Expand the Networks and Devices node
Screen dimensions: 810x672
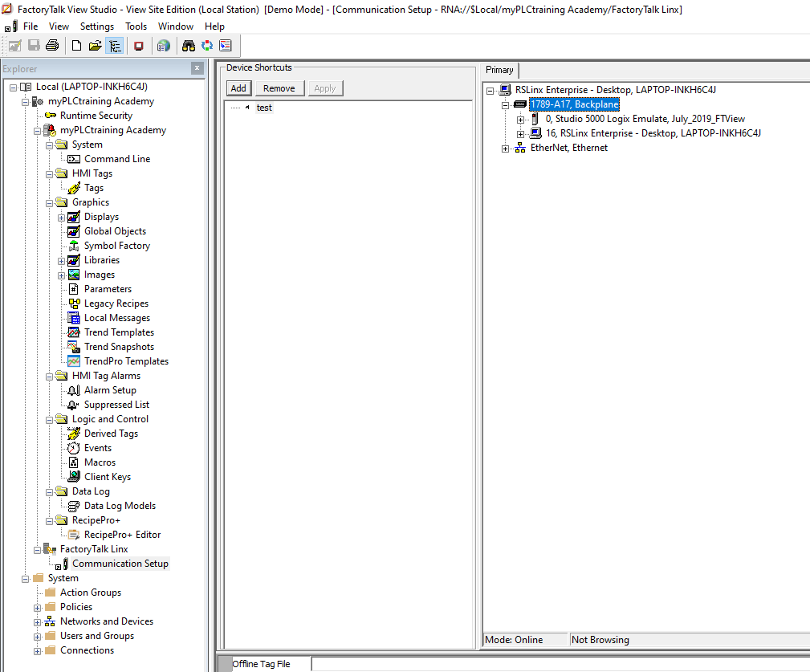pos(37,622)
